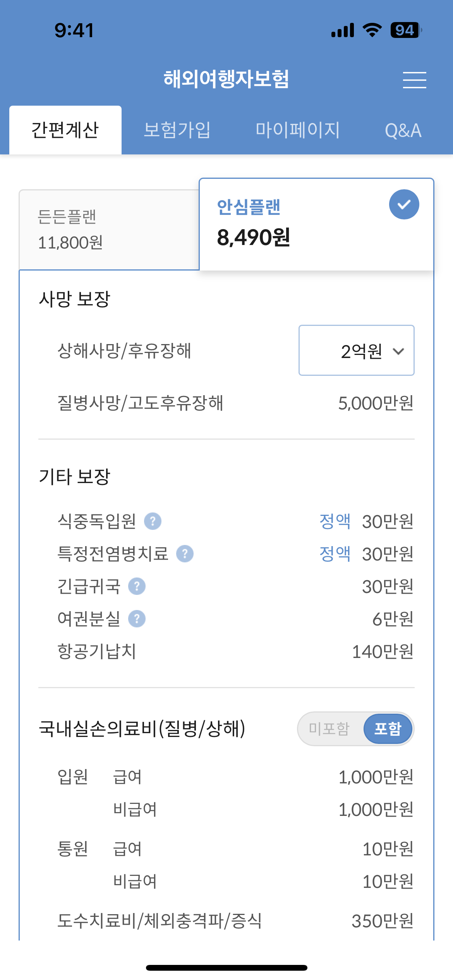453x980 pixels.
Task: Tap the 안심플랜 8,490원 plan card
Action: click(x=316, y=224)
